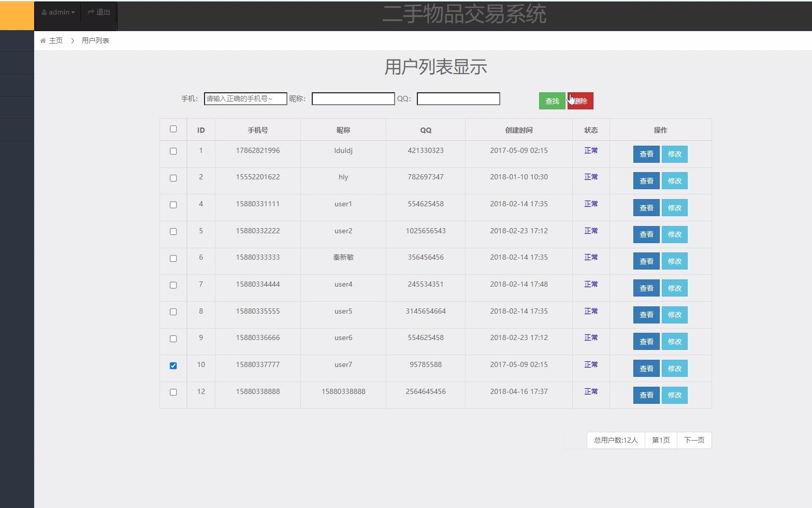Check the box for user5 row

(x=173, y=312)
